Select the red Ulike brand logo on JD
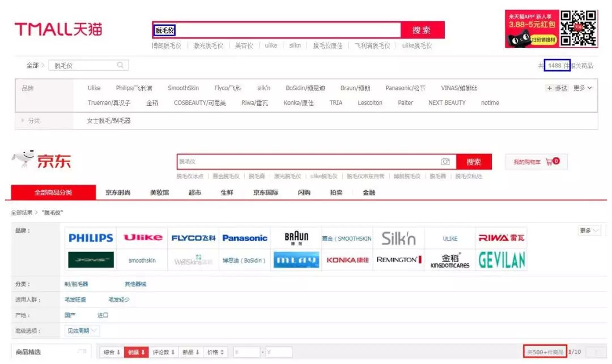The image size is (612, 364). 142,238
